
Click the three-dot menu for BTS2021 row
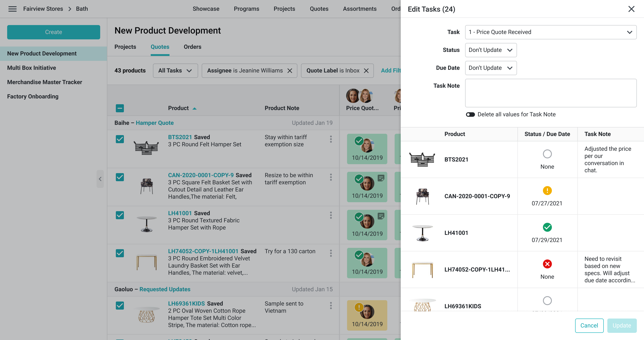pyautogui.click(x=331, y=139)
